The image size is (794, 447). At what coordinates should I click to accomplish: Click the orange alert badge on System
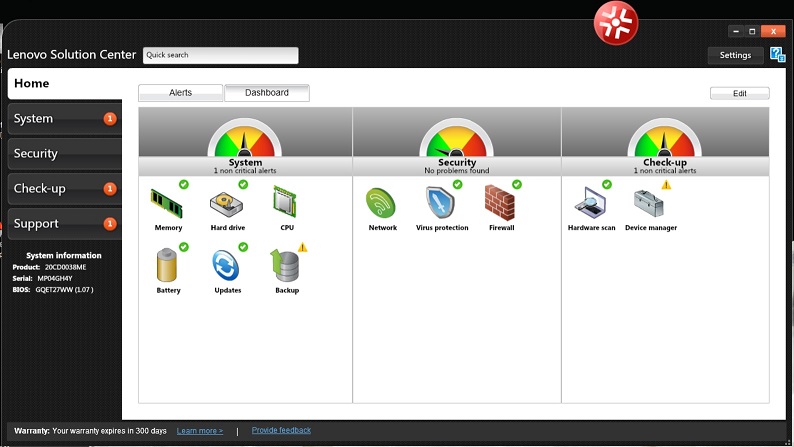[x=110, y=118]
